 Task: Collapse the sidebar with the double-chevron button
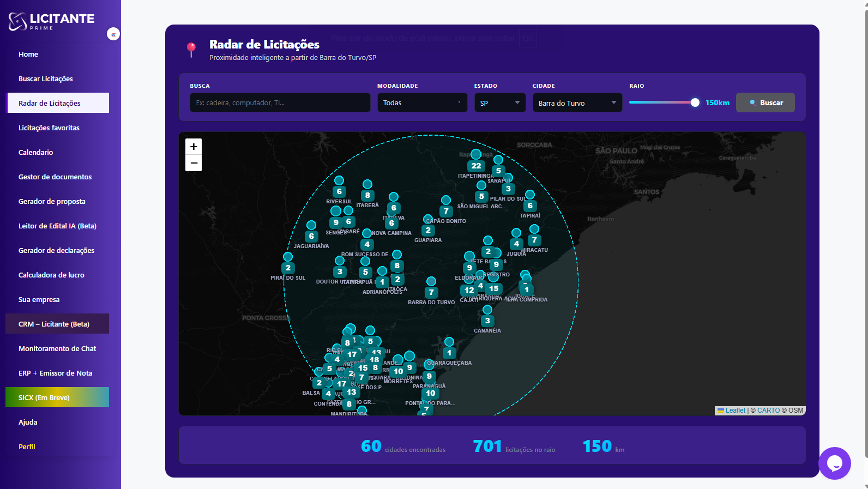click(113, 34)
